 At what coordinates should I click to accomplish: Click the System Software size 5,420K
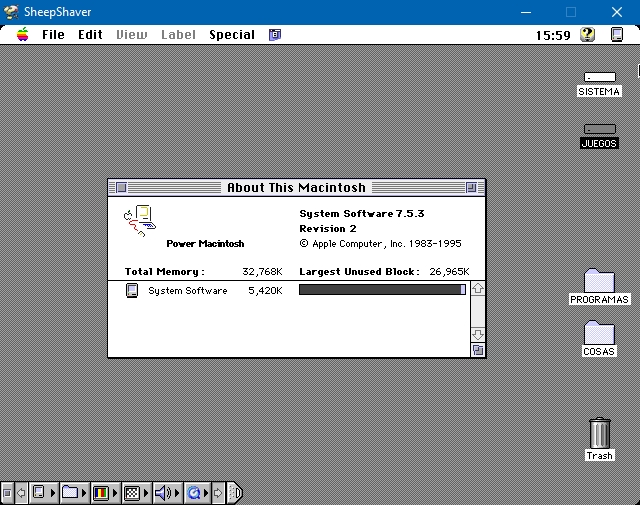[x=265, y=291]
